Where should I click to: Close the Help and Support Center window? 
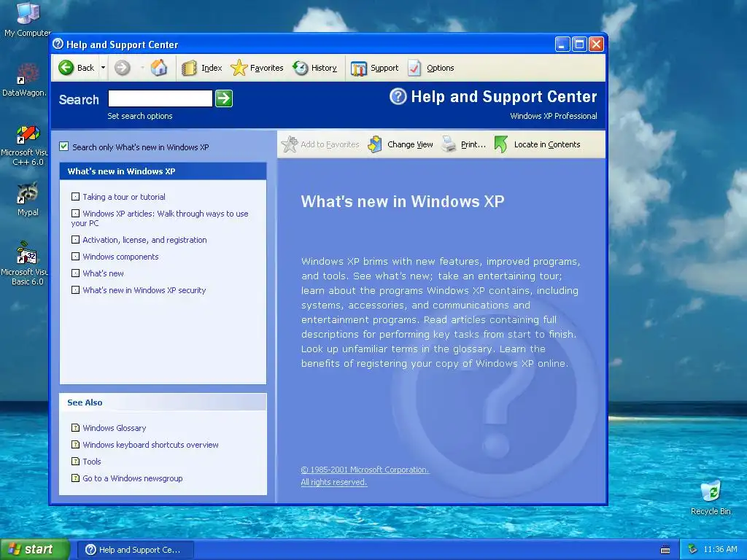click(x=596, y=44)
